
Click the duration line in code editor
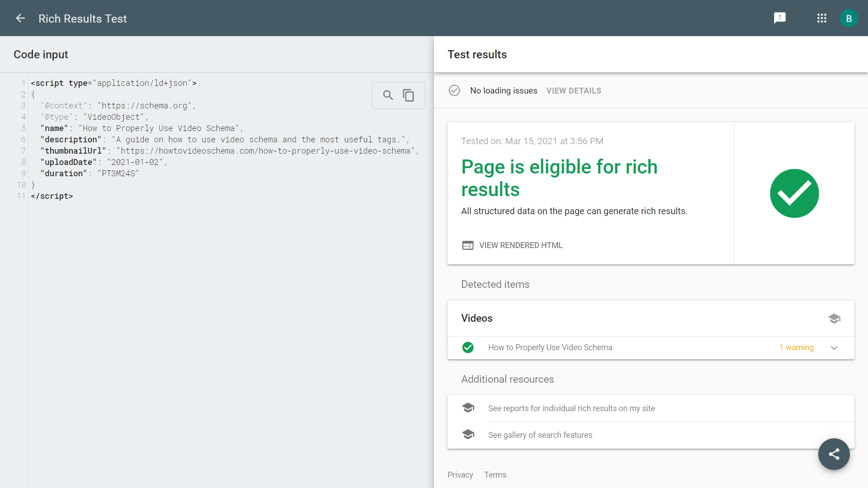[x=90, y=174]
